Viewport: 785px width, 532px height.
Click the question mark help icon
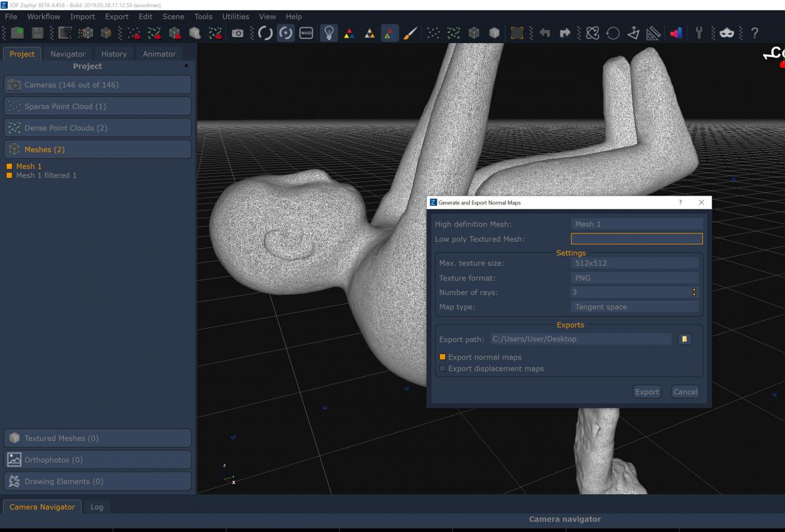(x=754, y=33)
